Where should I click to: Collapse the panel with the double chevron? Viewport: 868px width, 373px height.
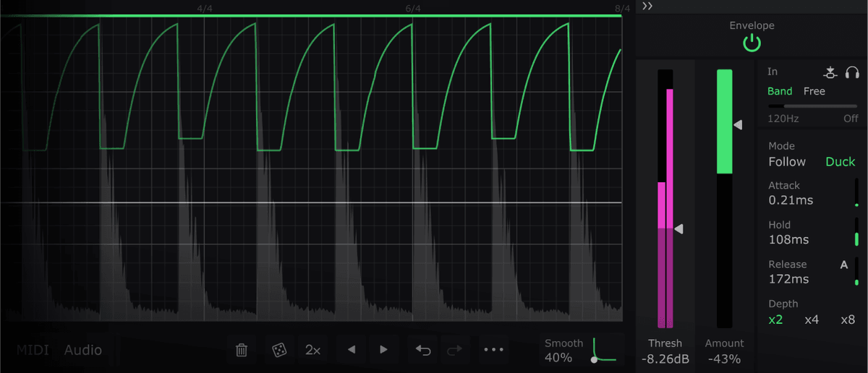(647, 7)
